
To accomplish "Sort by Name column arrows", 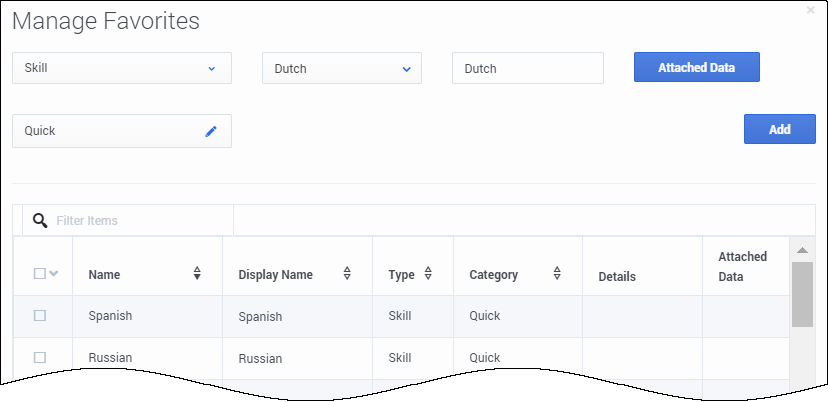I will pos(197,273).
